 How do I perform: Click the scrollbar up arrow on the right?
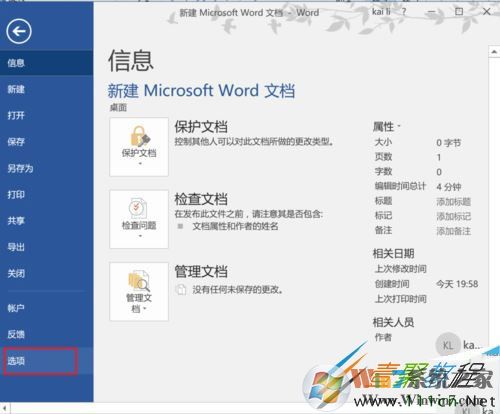pyautogui.click(x=494, y=52)
